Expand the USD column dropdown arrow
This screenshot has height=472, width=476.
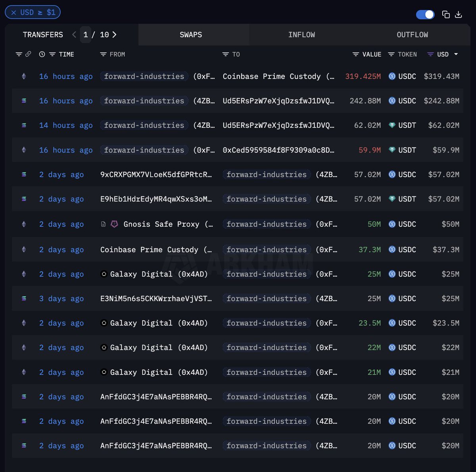click(x=456, y=54)
